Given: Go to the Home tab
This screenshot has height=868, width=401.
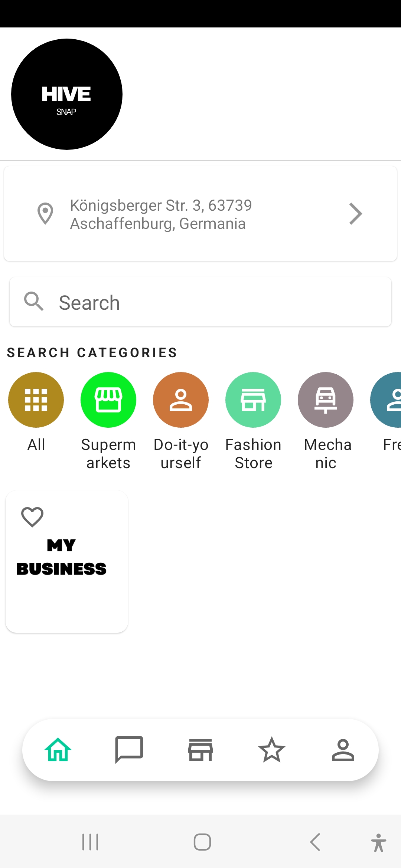Looking at the screenshot, I should (x=58, y=750).
